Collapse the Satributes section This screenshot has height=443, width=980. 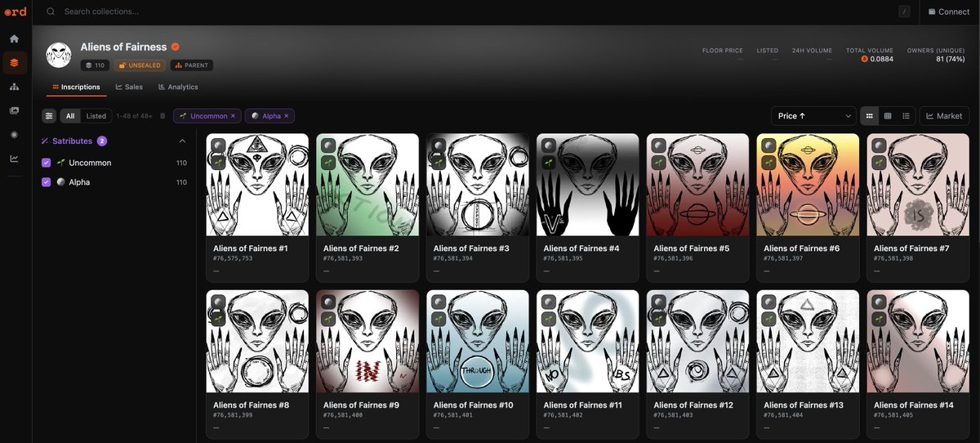pos(182,141)
